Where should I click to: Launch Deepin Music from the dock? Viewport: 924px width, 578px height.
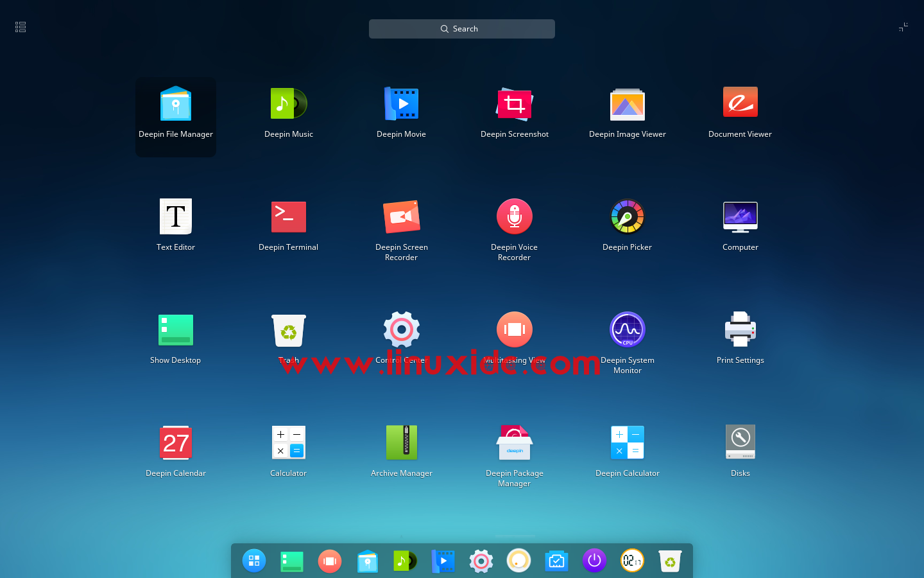pyautogui.click(x=406, y=561)
